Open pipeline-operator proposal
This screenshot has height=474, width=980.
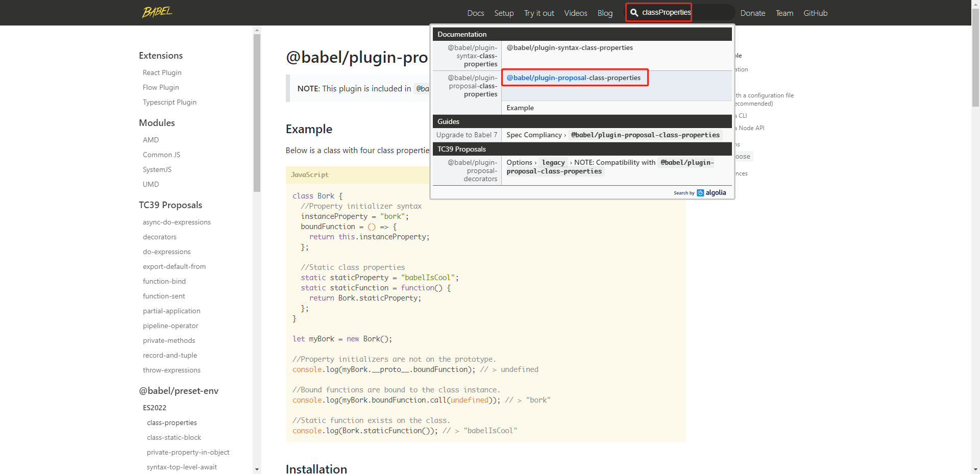(170, 326)
